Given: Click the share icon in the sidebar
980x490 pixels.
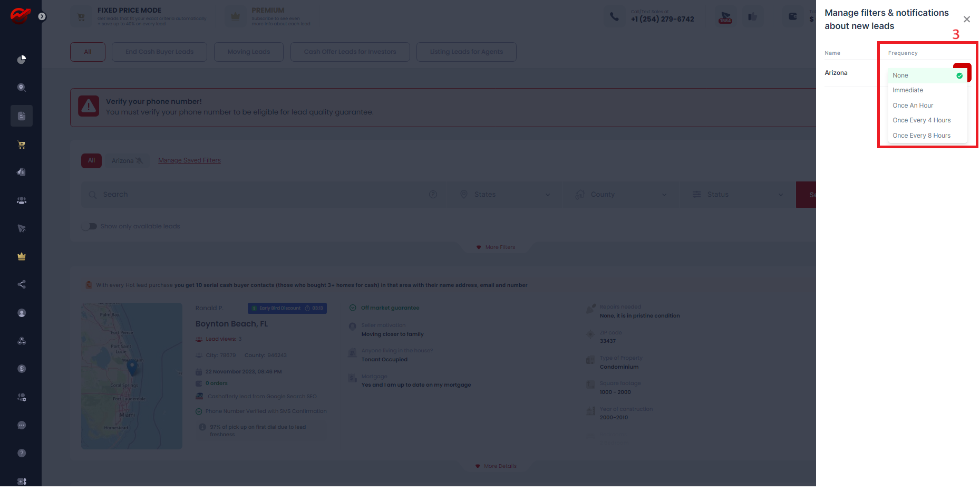Looking at the screenshot, I should [22, 284].
